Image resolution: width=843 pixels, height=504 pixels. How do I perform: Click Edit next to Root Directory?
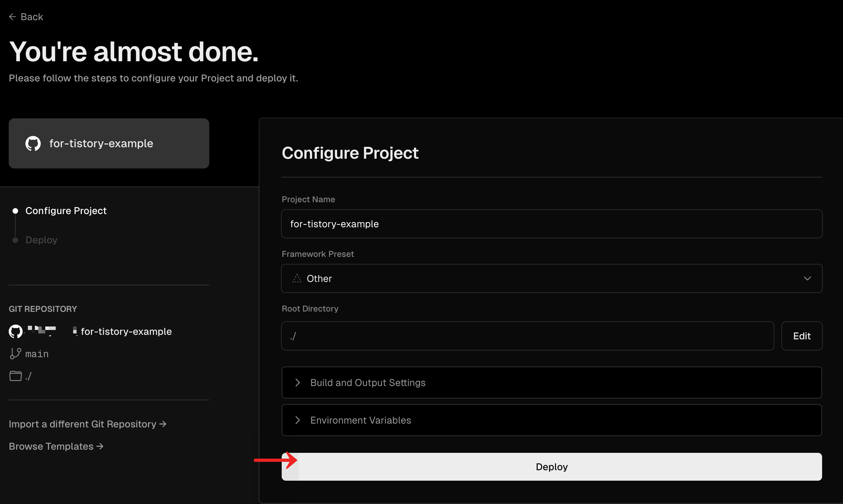click(x=802, y=336)
